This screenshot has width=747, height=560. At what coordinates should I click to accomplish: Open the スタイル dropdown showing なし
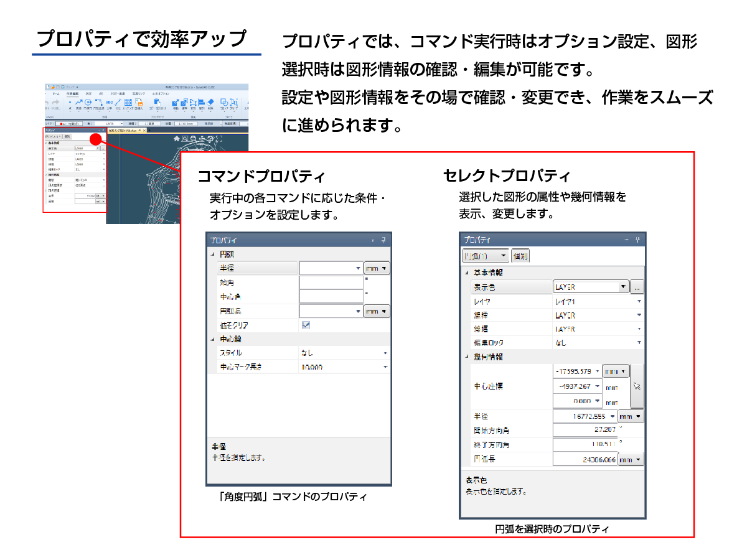(x=385, y=353)
